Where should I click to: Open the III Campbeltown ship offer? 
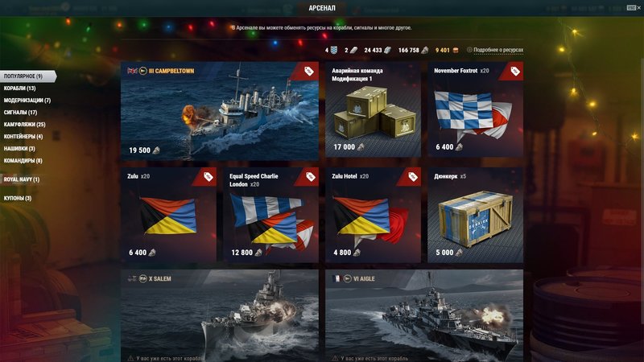click(220, 111)
